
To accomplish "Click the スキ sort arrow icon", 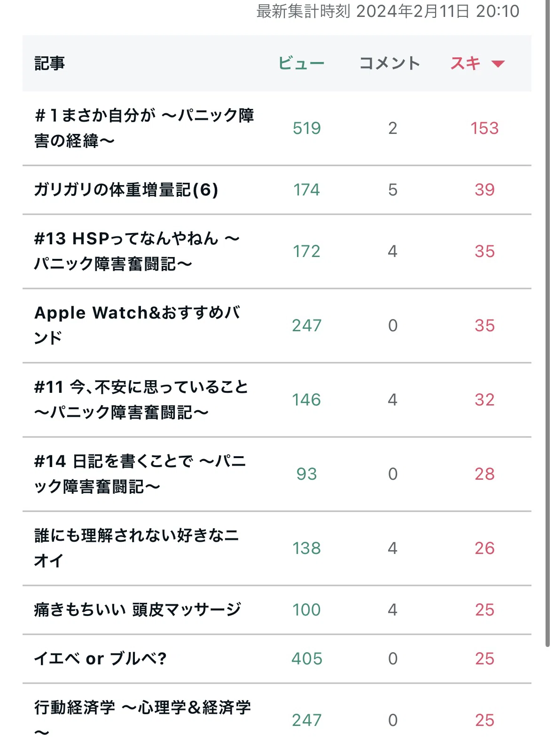I will point(498,63).
